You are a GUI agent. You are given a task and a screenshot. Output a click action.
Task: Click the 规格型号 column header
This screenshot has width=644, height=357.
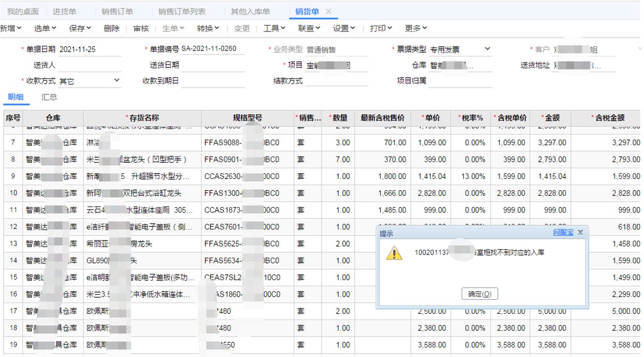[247, 118]
